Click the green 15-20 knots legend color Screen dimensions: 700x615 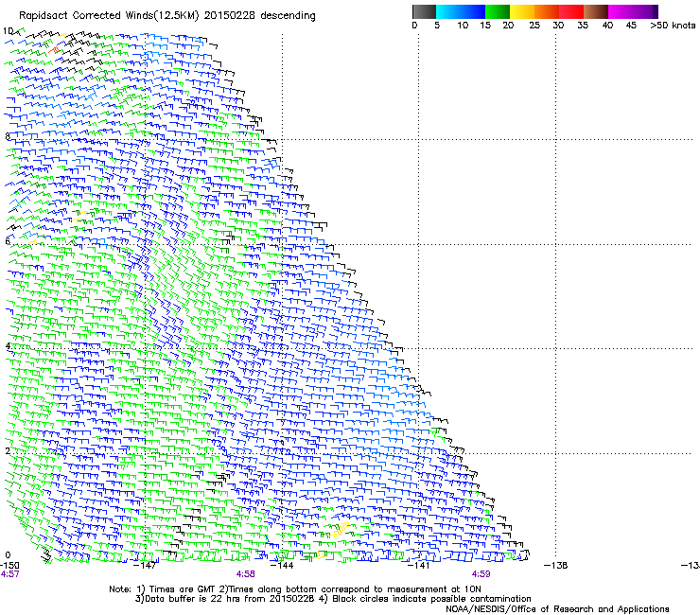[x=498, y=11]
